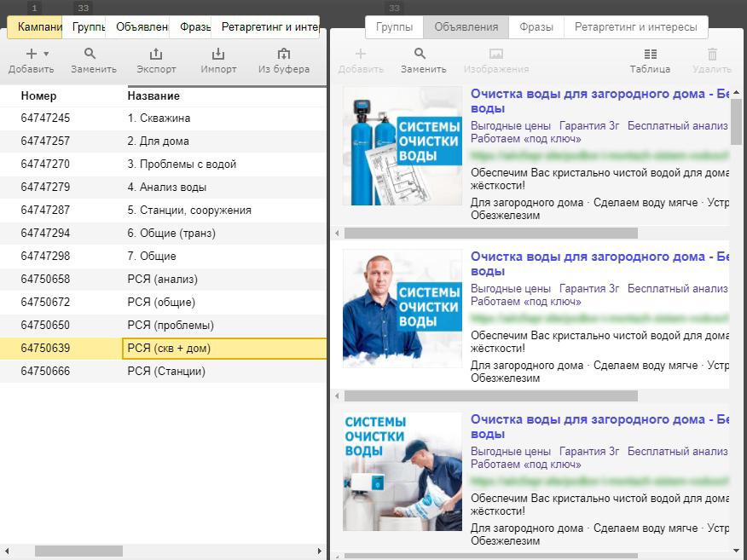Screen dimensions: 747x560
Task: Select the РСЯ (Станции) campaign row
Action: point(163,371)
